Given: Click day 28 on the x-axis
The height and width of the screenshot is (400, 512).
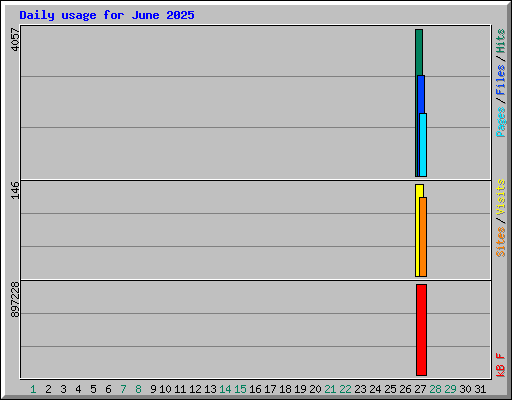Looking at the screenshot, I should (x=435, y=389).
